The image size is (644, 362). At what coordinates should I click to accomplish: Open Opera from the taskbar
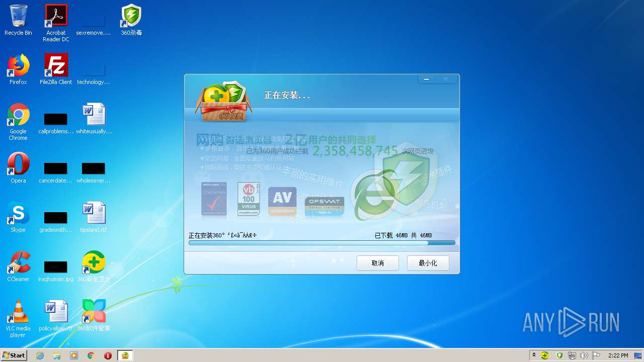coord(108,355)
